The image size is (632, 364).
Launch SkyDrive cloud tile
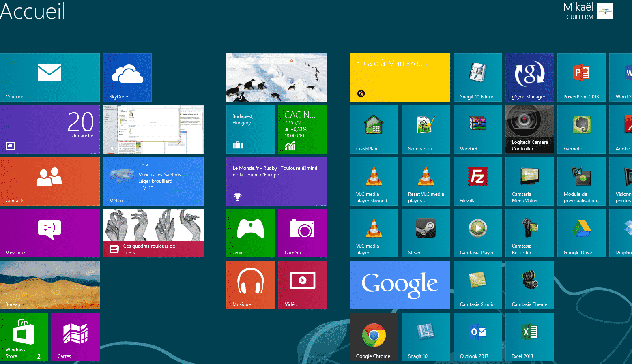click(127, 77)
